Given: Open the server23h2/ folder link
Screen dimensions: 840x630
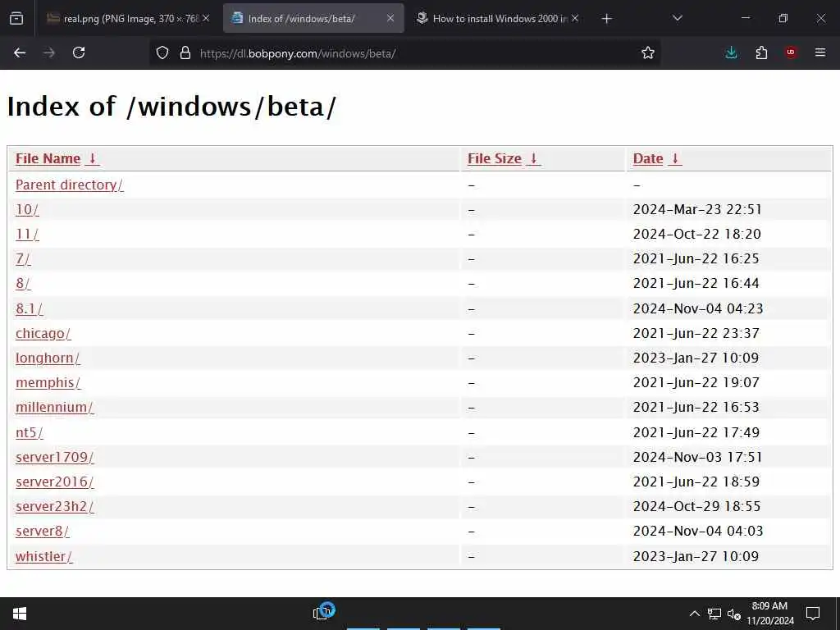Looking at the screenshot, I should tap(55, 506).
